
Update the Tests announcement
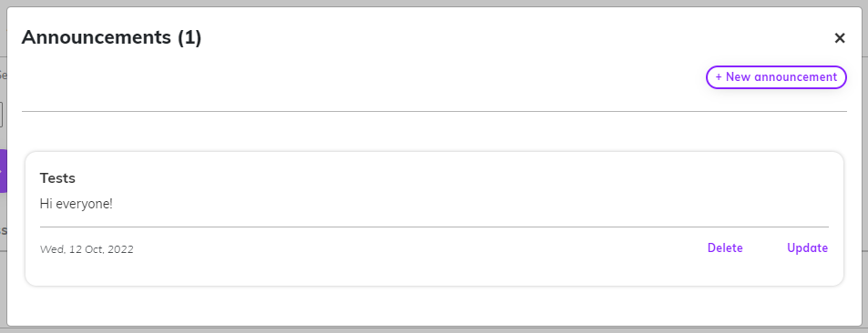(808, 247)
